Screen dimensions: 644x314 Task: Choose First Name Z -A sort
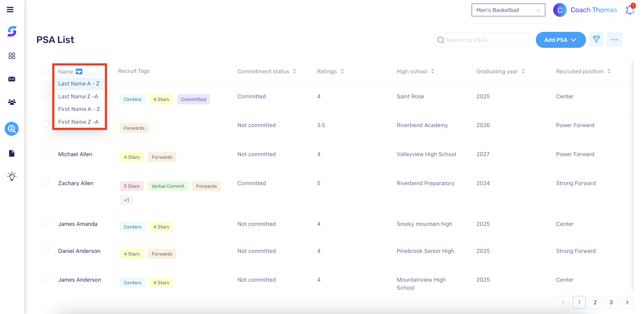click(x=79, y=122)
